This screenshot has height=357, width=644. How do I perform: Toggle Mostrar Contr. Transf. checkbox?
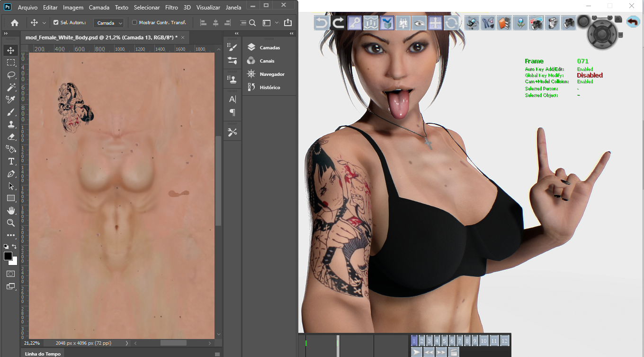pos(134,22)
